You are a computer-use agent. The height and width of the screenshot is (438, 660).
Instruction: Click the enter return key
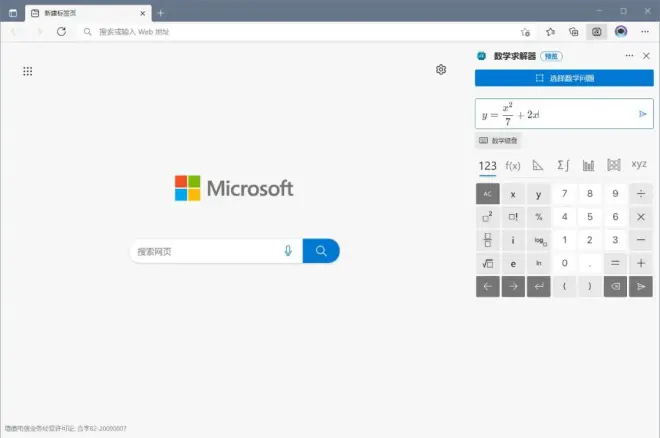coord(539,287)
